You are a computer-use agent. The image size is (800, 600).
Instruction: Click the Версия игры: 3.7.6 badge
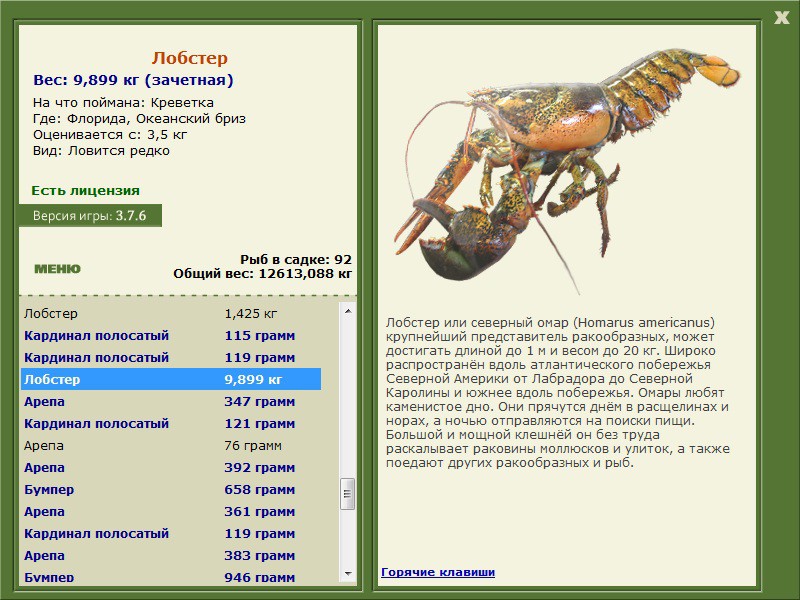(x=90, y=215)
